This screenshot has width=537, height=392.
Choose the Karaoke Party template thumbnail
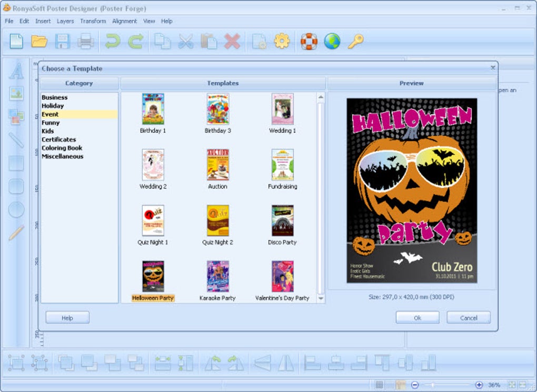(x=217, y=276)
